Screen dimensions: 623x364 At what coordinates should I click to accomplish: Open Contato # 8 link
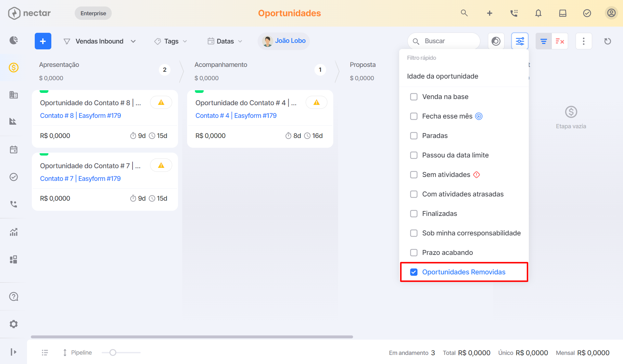[x=57, y=116]
